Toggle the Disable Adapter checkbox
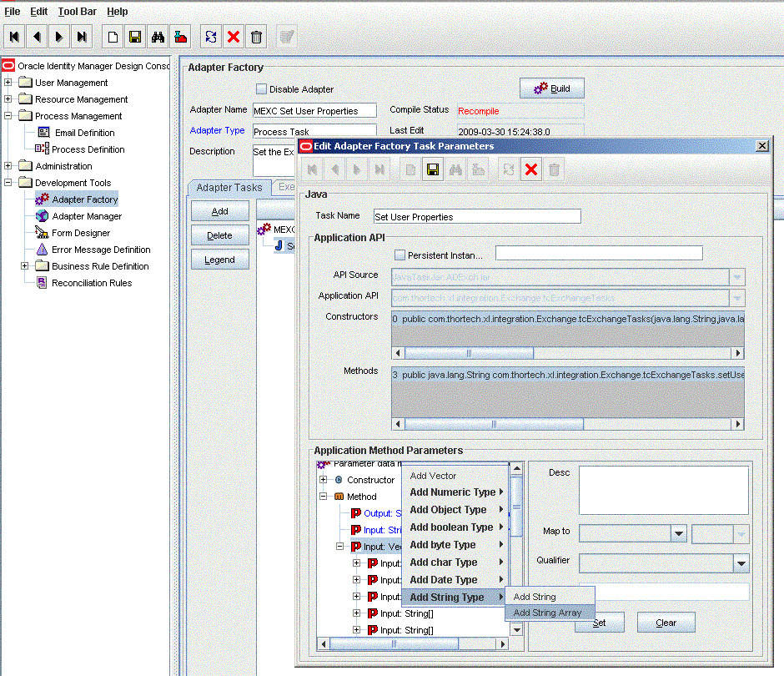The image size is (784, 676). coord(261,89)
